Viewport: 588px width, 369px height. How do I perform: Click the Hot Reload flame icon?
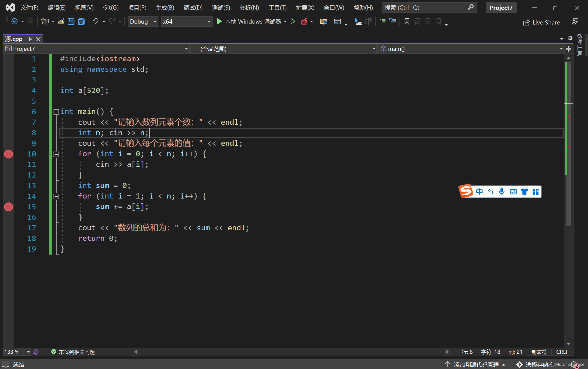[304, 22]
